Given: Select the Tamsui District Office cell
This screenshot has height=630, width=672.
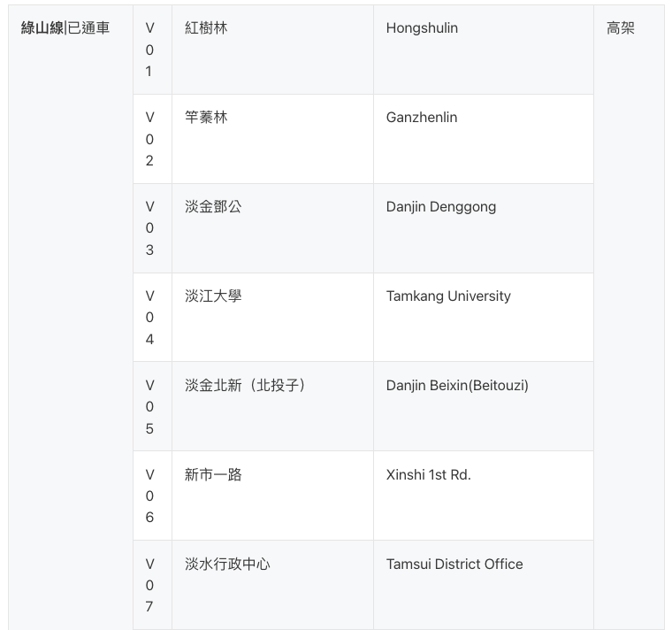Looking at the screenshot, I should pos(454,565).
